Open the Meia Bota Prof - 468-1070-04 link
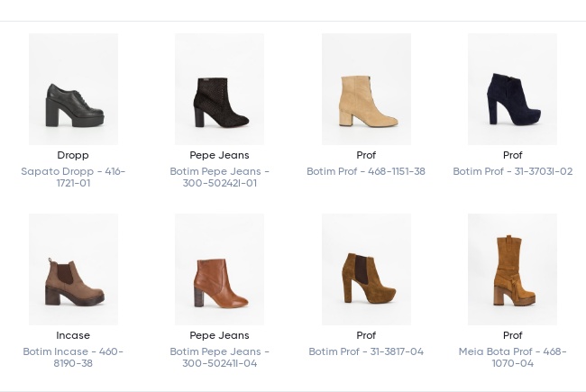Screen dimensions: 586x392 (512, 357)
